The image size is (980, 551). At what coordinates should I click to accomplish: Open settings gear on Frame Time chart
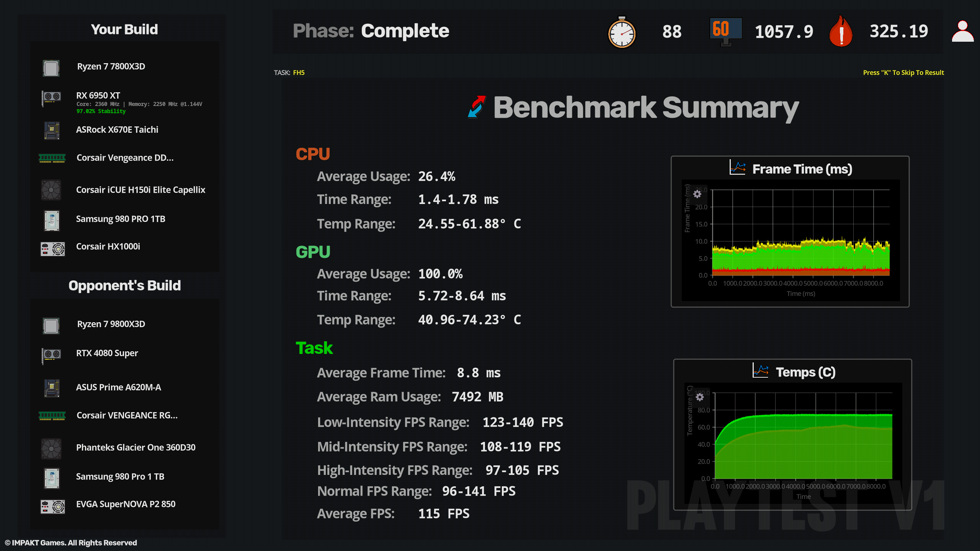coord(697,194)
